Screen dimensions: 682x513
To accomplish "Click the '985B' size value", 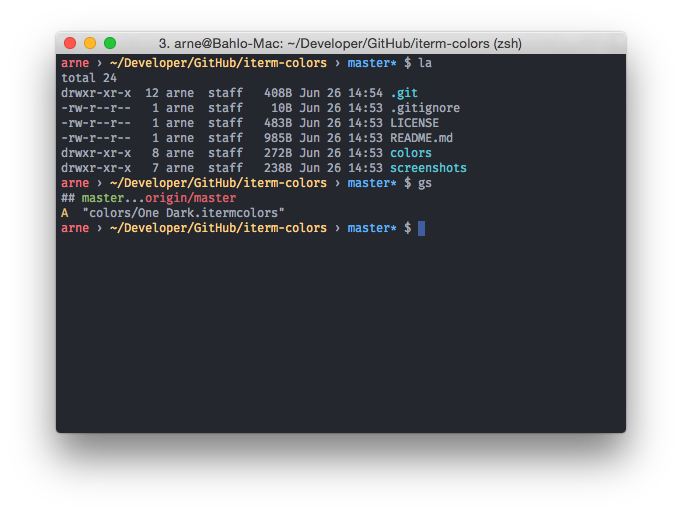I will coord(278,138).
